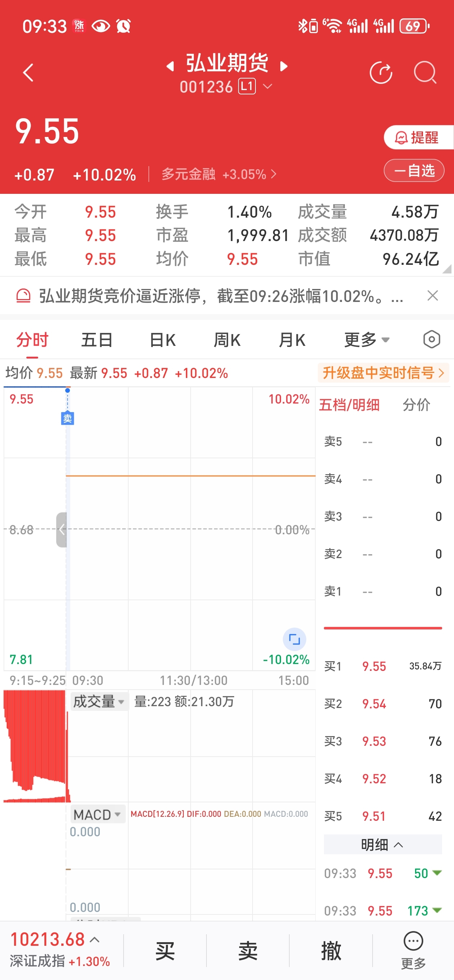Toggle the 自选 watchlist button
Image resolution: width=454 pixels, height=980 pixels.
tap(414, 170)
